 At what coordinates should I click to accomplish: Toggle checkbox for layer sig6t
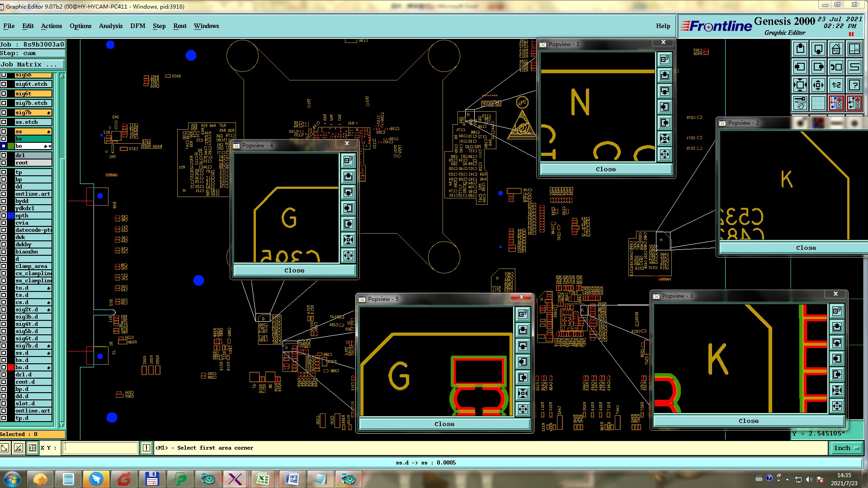point(4,94)
